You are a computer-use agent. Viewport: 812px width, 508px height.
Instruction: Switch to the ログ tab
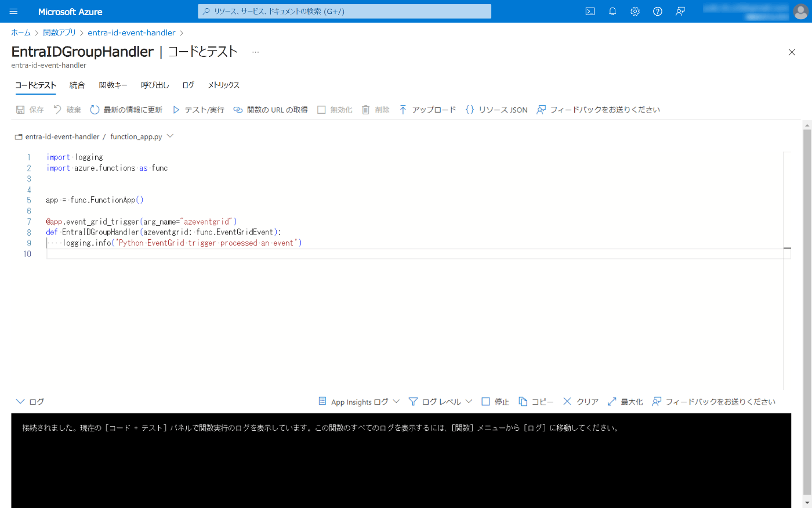[x=188, y=85]
